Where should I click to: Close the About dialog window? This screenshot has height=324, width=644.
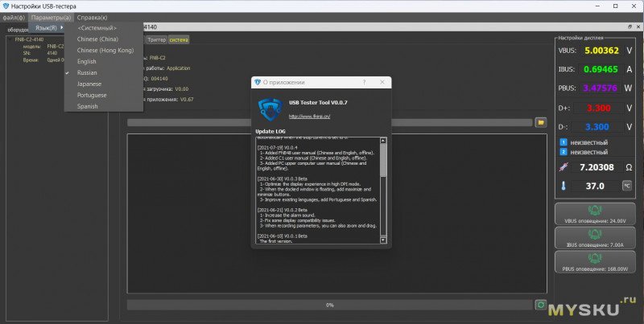tap(382, 82)
